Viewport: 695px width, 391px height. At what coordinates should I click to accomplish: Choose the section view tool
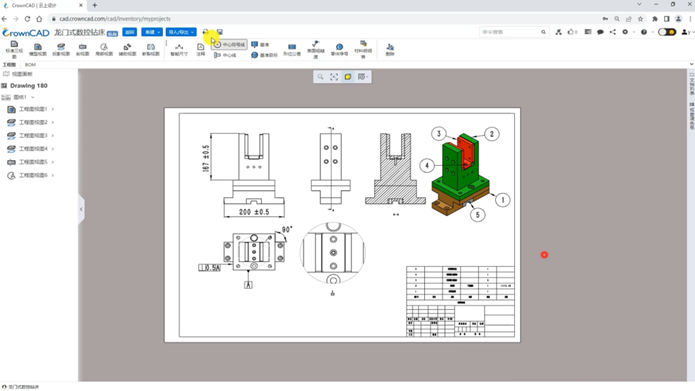82,49
